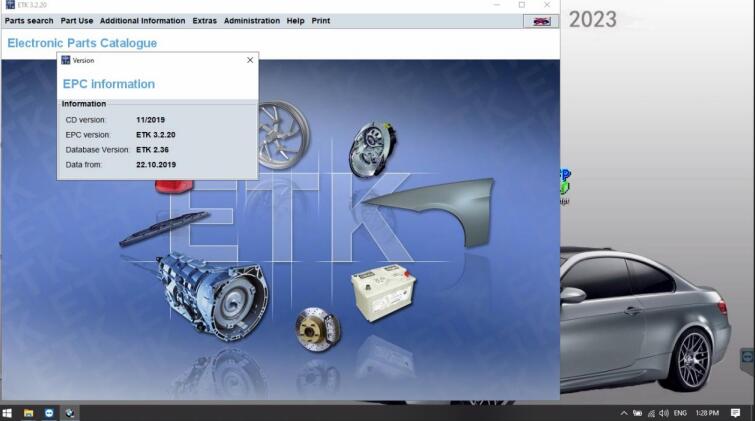
Task: Select CD version value 11/2019
Action: [x=150, y=119]
